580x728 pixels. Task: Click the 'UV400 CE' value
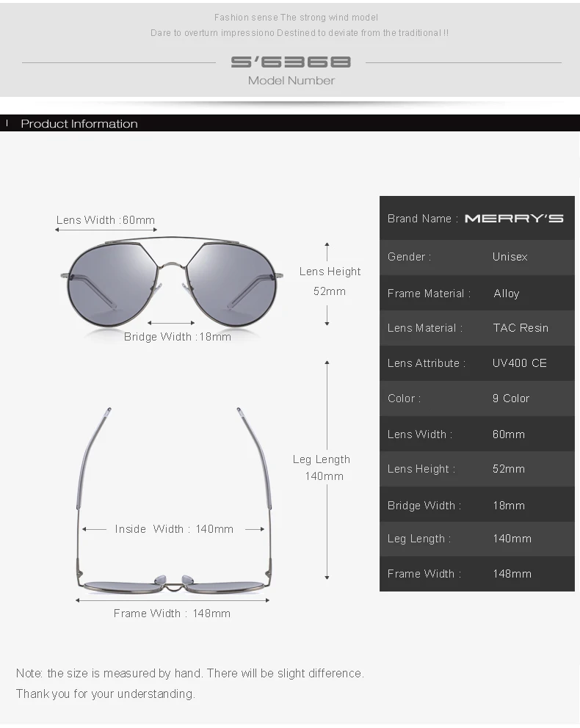[x=520, y=363]
